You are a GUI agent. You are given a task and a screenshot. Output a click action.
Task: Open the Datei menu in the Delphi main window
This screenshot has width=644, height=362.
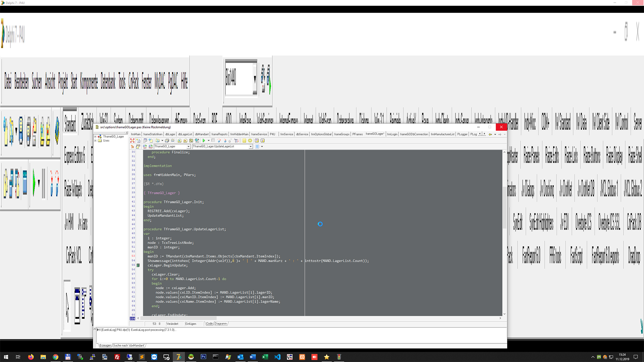[8, 81]
